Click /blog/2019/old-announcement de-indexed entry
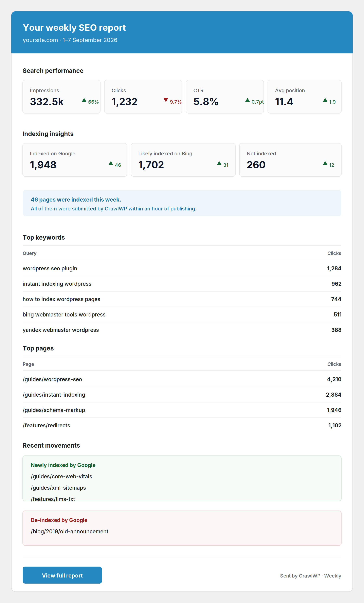The height and width of the screenshot is (603, 364). click(70, 532)
